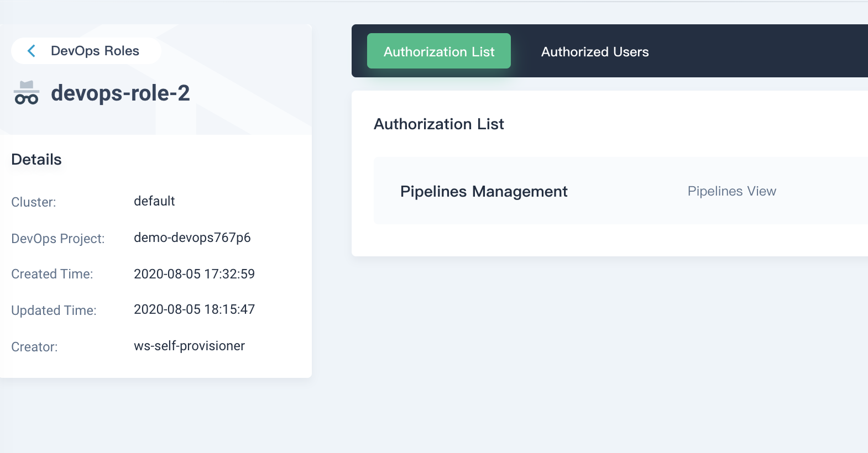The width and height of the screenshot is (868, 453).
Task: Select the Authorization List tab
Action: tap(439, 51)
